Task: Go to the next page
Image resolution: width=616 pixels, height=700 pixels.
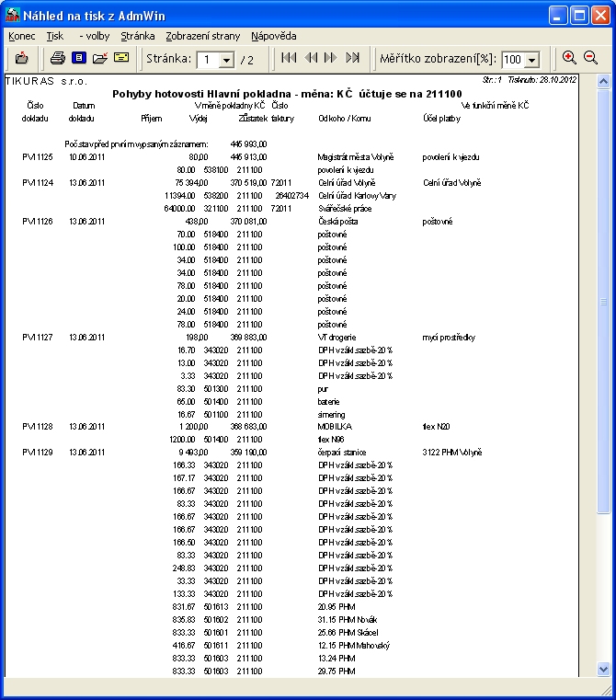Action: [x=331, y=58]
